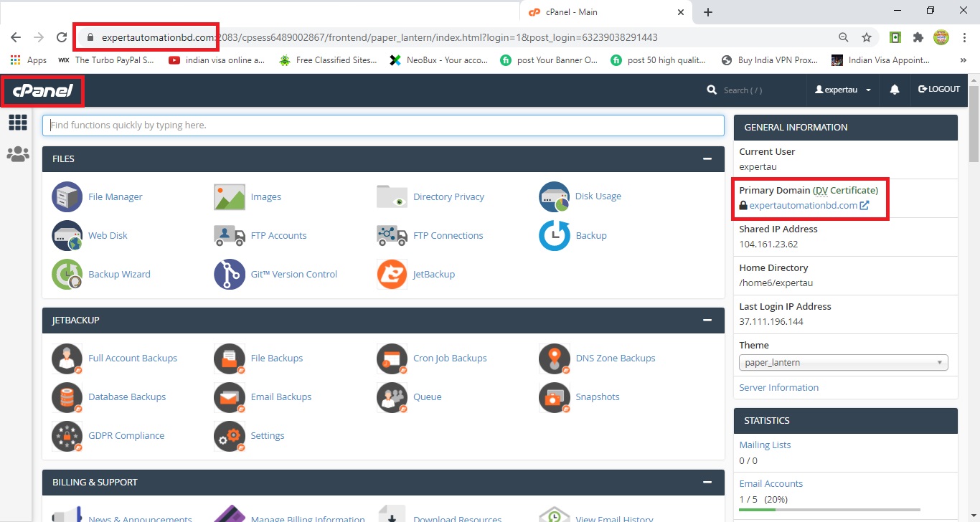This screenshot has height=522, width=980.
Task: Click the LOGOUT button
Action: [939, 90]
